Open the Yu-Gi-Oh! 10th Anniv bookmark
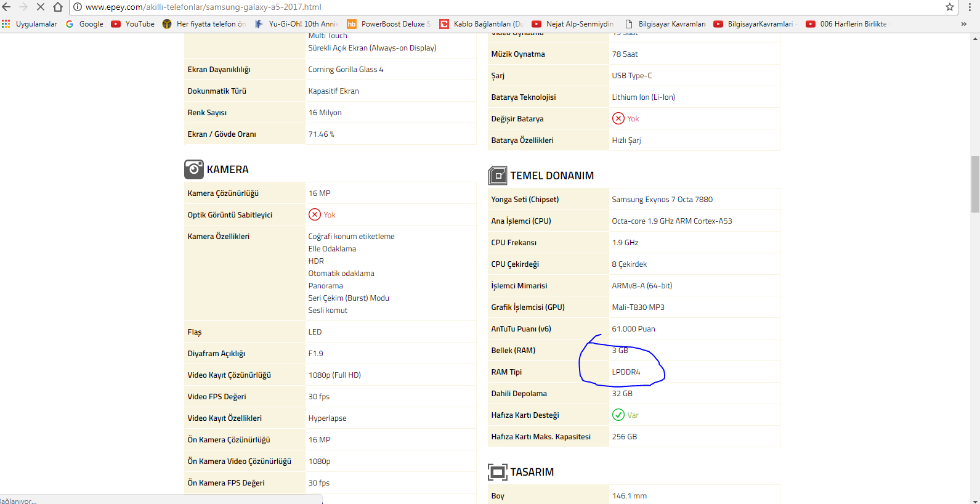This screenshot has height=504, width=980. tap(296, 24)
